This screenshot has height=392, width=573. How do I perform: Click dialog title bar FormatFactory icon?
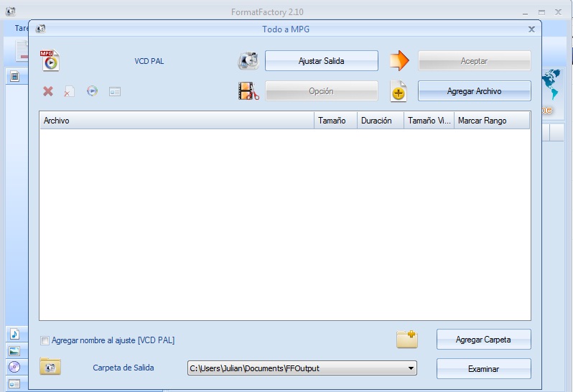pos(40,29)
